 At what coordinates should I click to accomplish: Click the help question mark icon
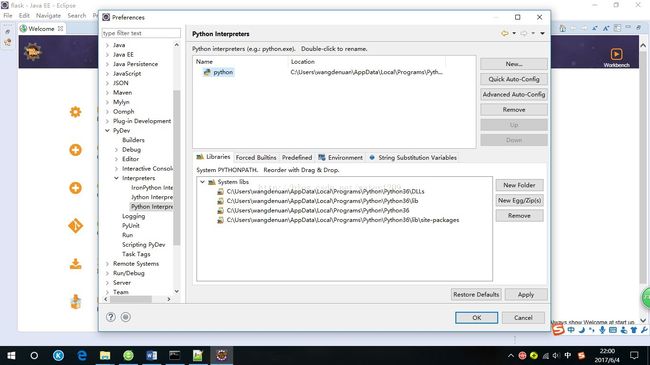(111, 317)
